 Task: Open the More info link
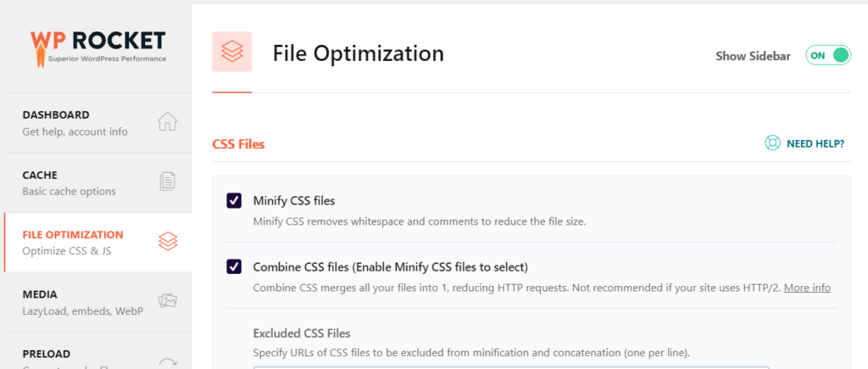tap(807, 288)
